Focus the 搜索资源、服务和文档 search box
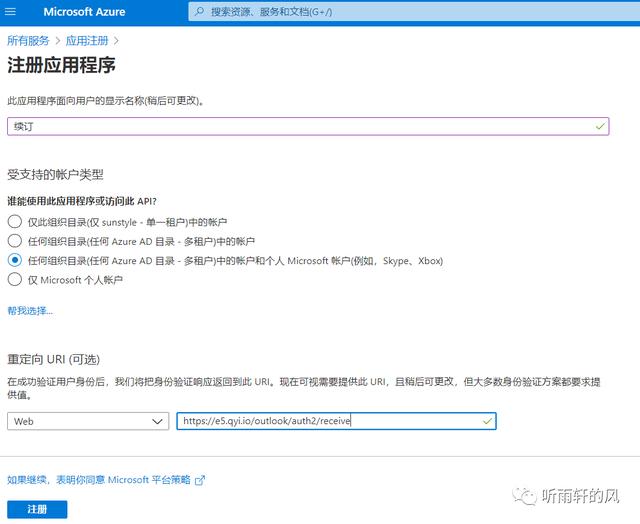The width and height of the screenshot is (640, 524). tap(414, 11)
